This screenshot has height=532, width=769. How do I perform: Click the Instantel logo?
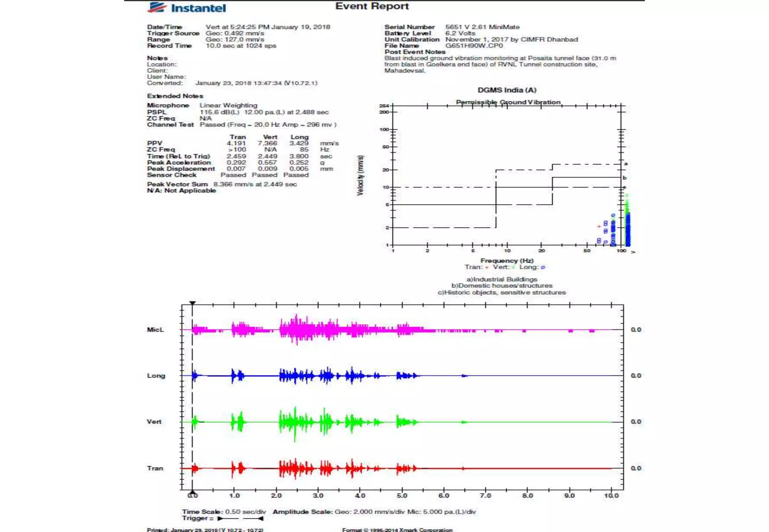(187, 8)
